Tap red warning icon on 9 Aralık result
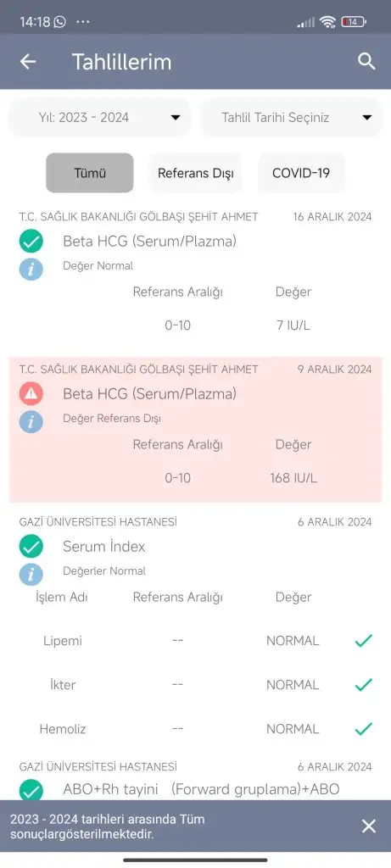Image resolution: width=391 pixels, height=868 pixels. 31,393
